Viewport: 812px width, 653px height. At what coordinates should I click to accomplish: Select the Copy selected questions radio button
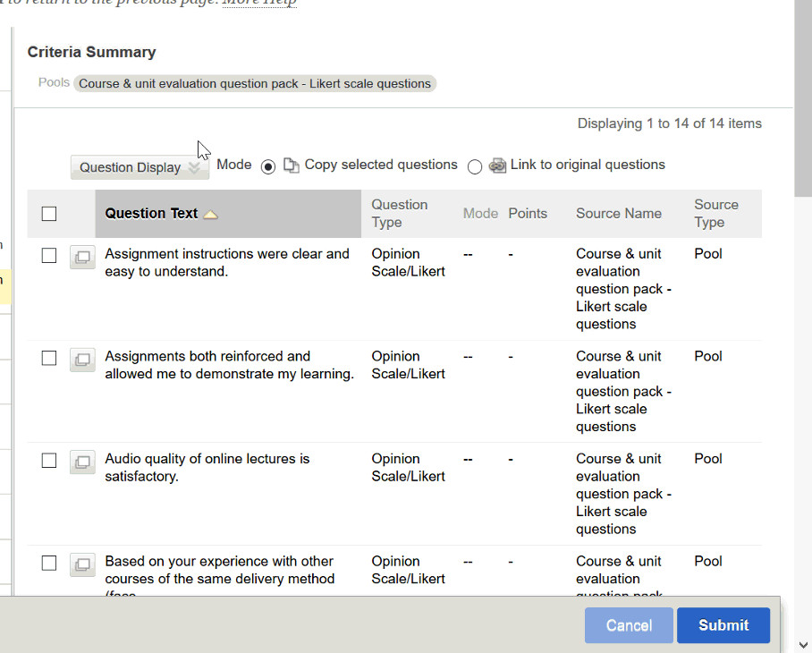click(268, 166)
